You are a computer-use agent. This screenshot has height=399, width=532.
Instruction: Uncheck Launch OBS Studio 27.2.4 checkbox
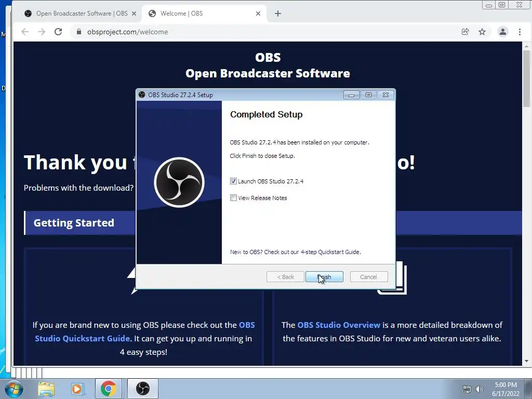(x=233, y=181)
